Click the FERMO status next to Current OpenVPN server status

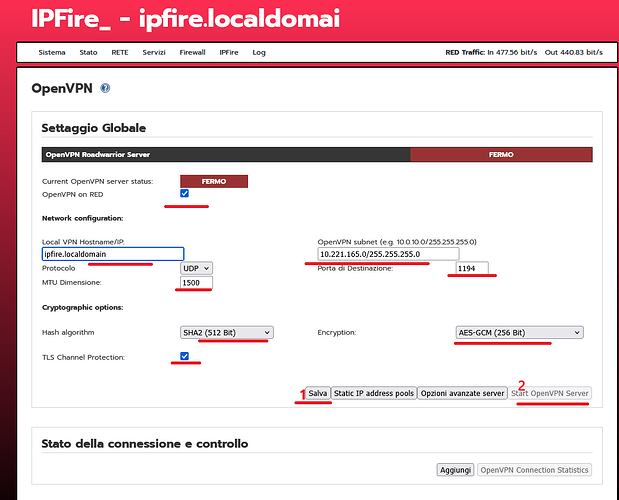[214, 182]
